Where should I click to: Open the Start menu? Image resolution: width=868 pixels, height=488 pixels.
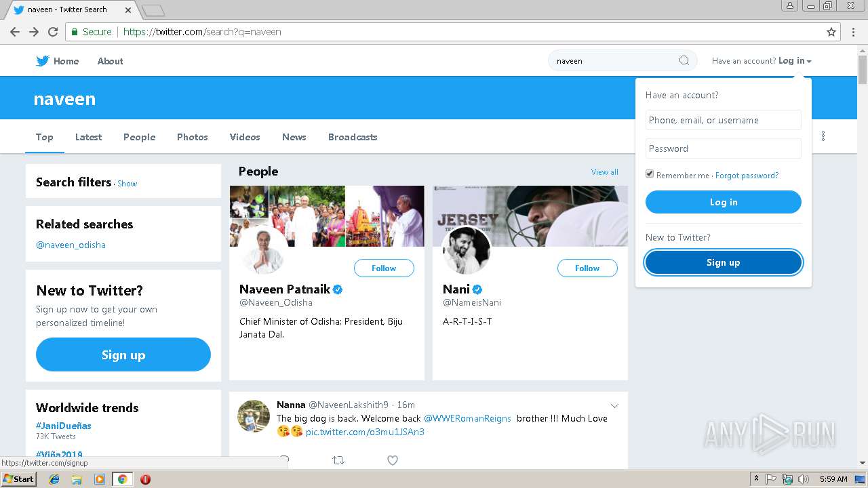pyautogui.click(x=19, y=479)
